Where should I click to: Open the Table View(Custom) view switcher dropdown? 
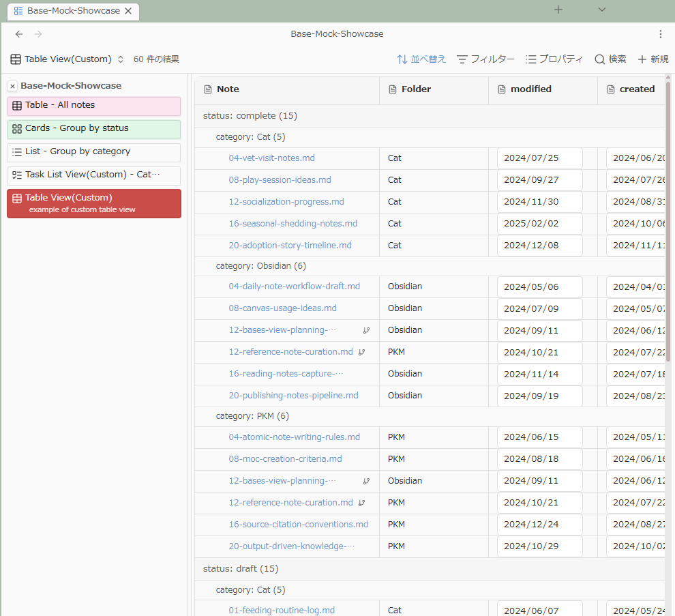[67, 59]
